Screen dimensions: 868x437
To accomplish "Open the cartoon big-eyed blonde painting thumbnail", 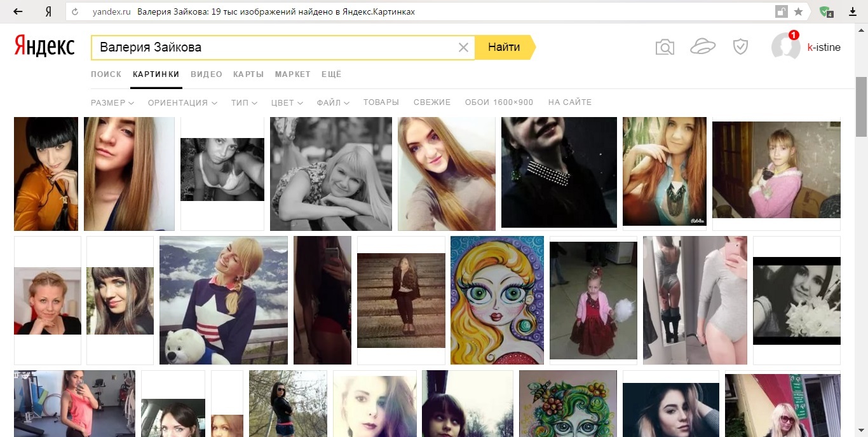I will point(498,300).
